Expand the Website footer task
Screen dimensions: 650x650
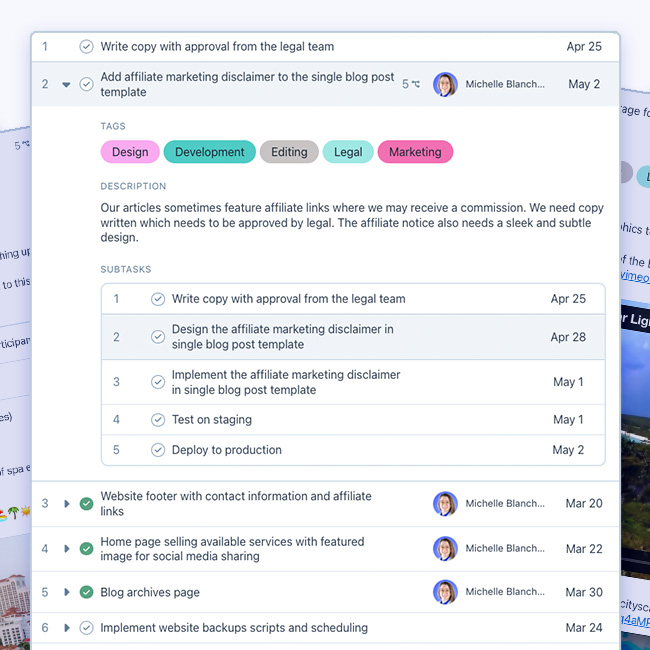pos(66,504)
